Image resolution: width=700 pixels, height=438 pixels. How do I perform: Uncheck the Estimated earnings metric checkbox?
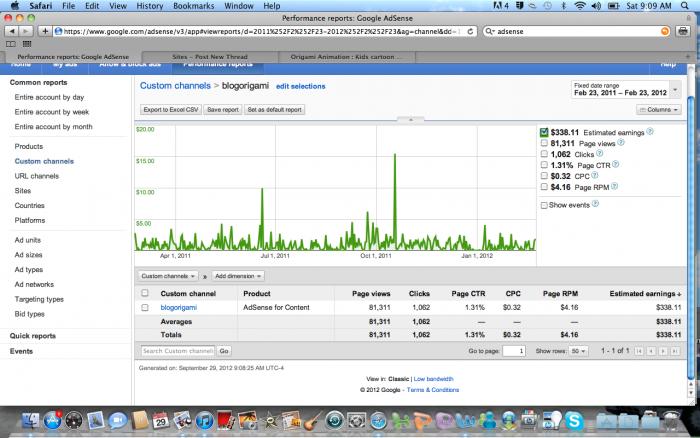(x=544, y=132)
